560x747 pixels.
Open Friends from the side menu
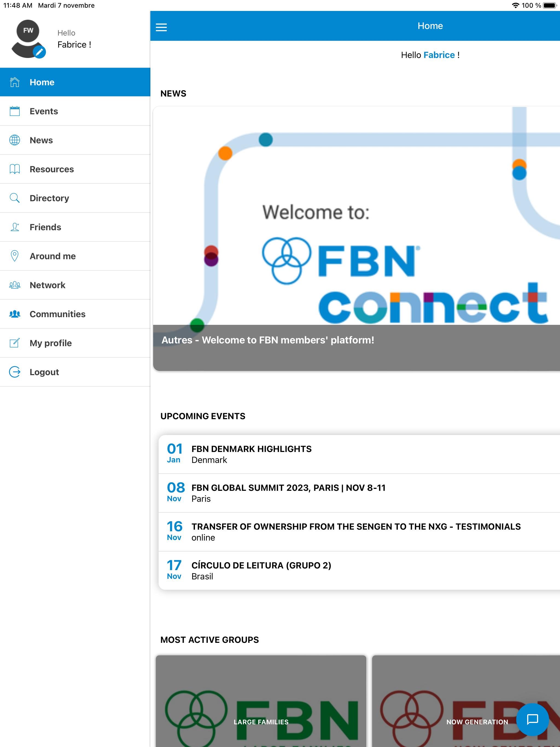[x=75, y=227]
